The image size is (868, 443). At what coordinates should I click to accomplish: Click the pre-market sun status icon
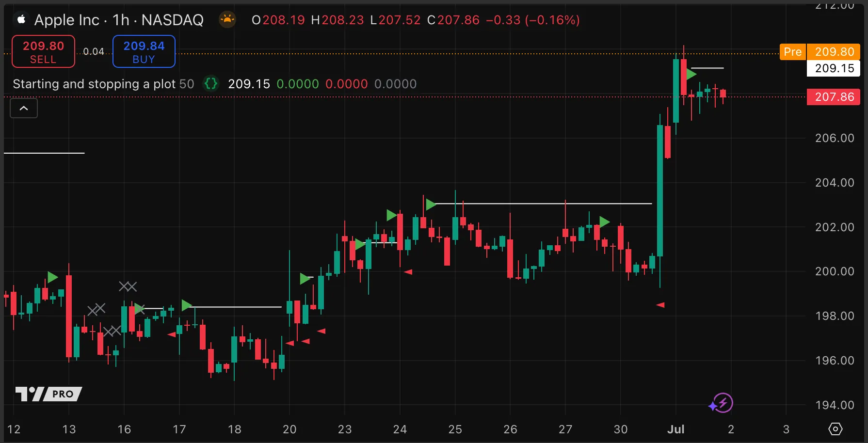[x=227, y=19]
